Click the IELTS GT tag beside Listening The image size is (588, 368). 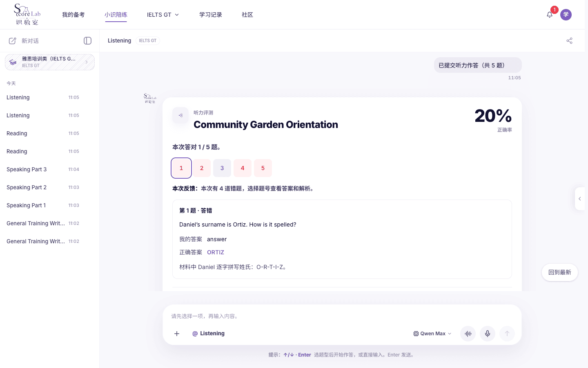148,41
